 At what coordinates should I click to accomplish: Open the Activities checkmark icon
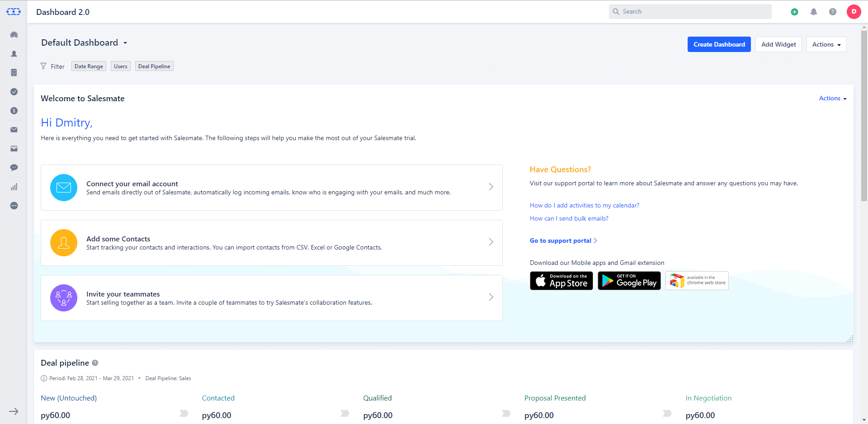[x=14, y=92]
